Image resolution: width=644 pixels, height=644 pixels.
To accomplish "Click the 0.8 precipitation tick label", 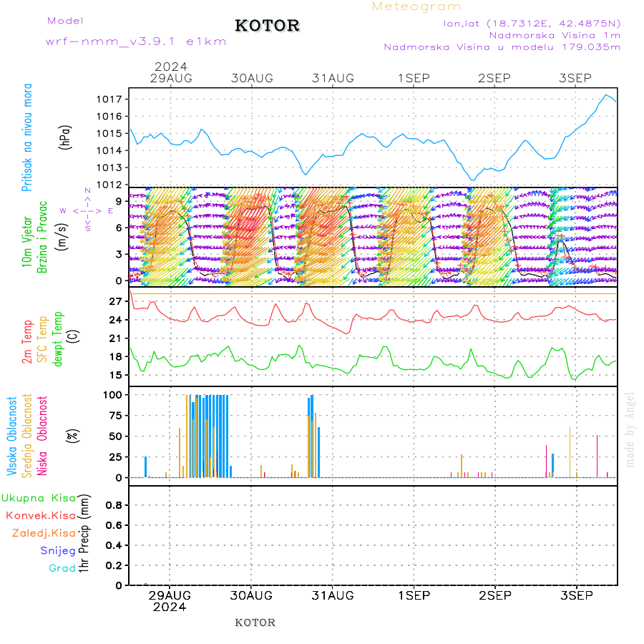I will [114, 505].
